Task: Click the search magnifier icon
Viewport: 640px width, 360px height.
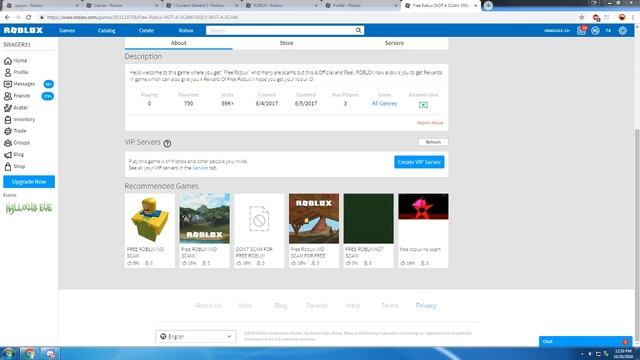Action: pyautogui.click(x=358, y=30)
